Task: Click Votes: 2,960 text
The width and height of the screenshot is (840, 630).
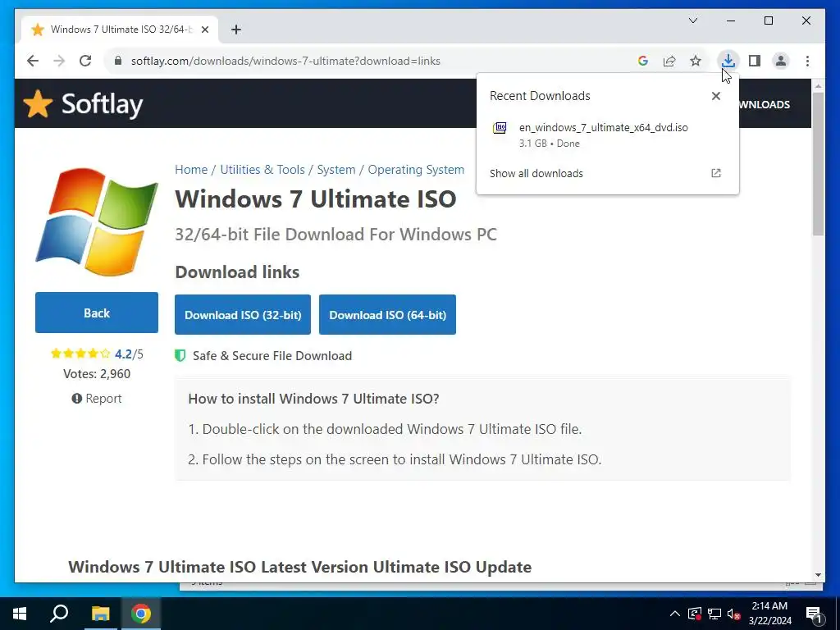Action: tap(97, 373)
